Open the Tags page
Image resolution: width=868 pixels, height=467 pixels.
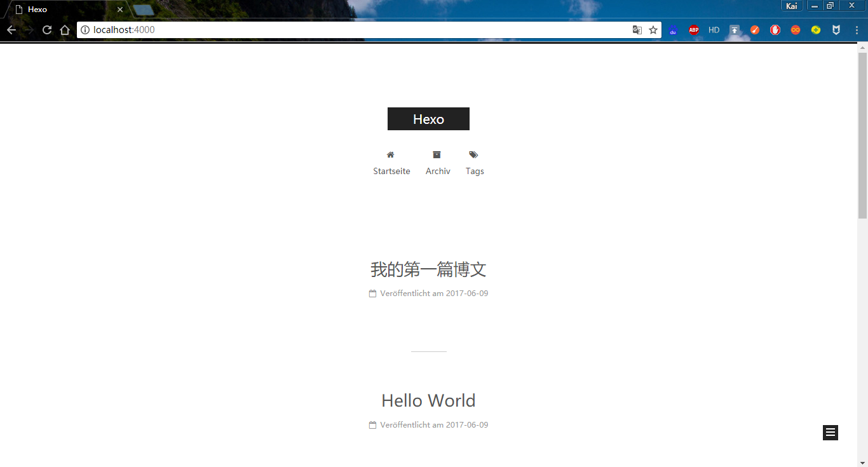(475, 171)
